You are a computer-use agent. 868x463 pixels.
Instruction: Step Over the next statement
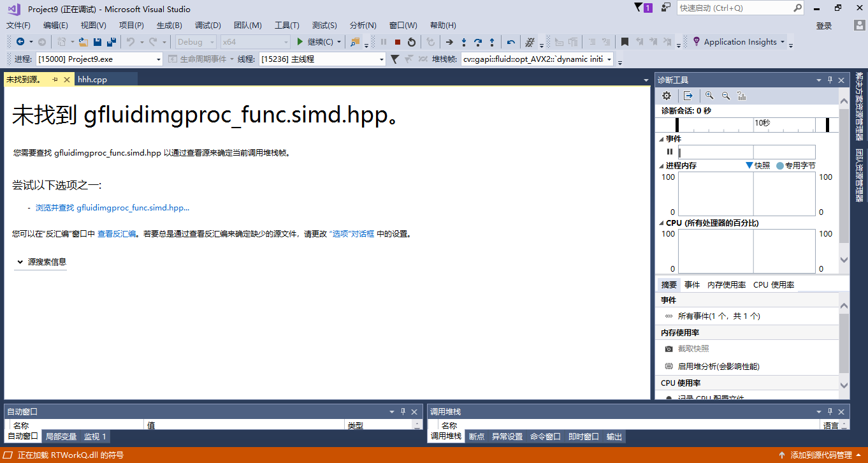pyautogui.click(x=478, y=42)
